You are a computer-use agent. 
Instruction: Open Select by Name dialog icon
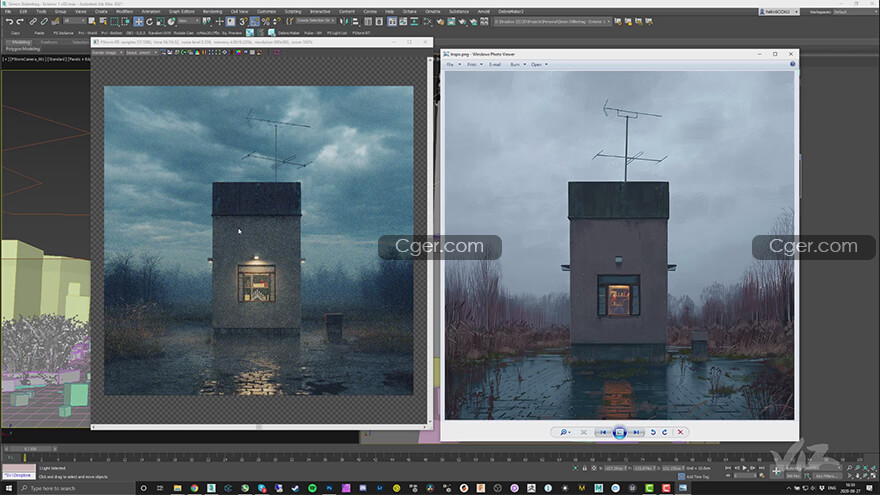pyautogui.click(x=103, y=21)
